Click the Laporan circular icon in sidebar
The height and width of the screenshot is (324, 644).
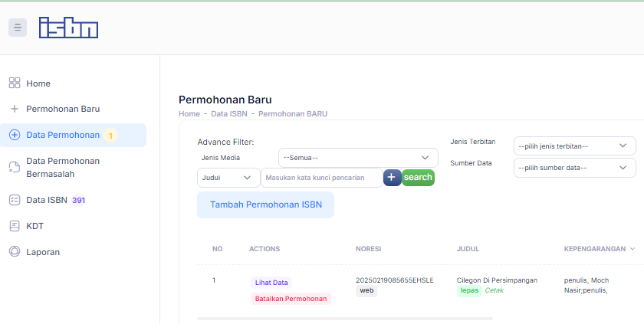tap(14, 252)
